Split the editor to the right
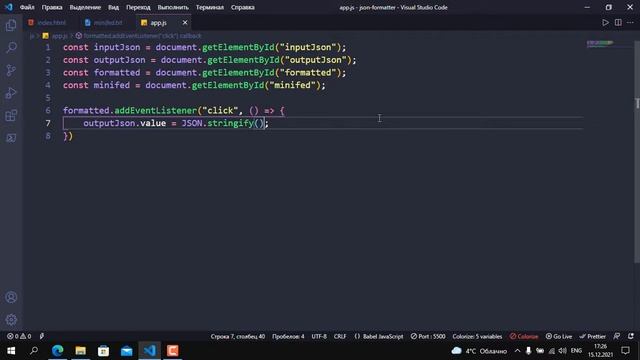The width and height of the screenshot is (640, 360). pyautogui.click(x=618, y=22)
